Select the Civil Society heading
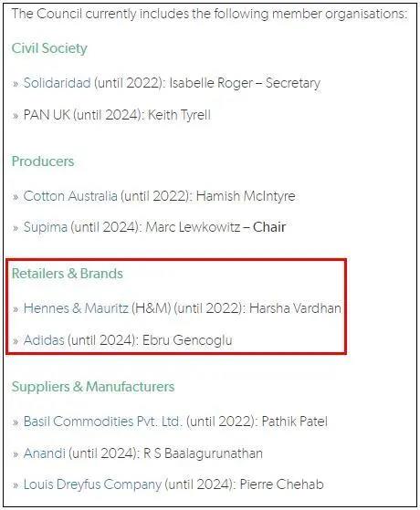Viewport: 420px width, 510px height. point(49,48)
